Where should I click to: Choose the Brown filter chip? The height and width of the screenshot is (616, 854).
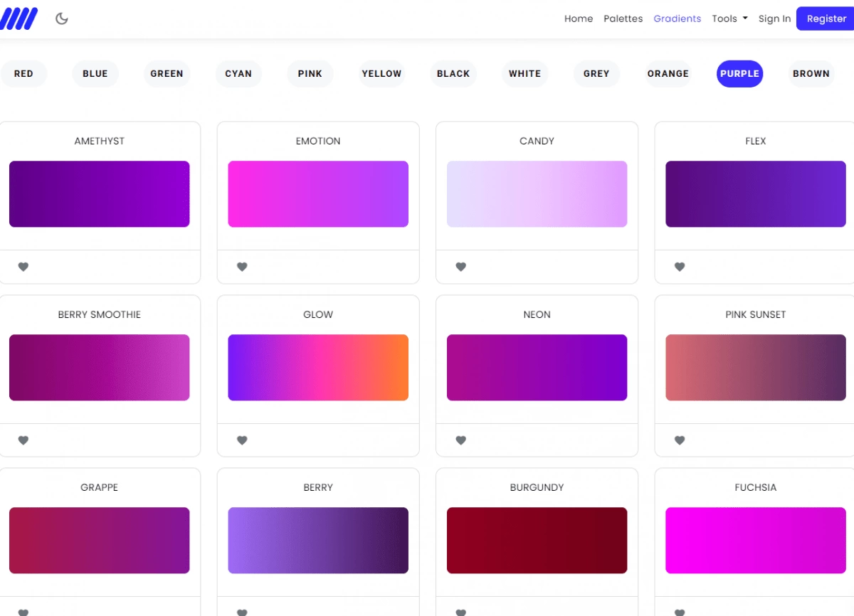pyautogui.click(x=811, y=73)
